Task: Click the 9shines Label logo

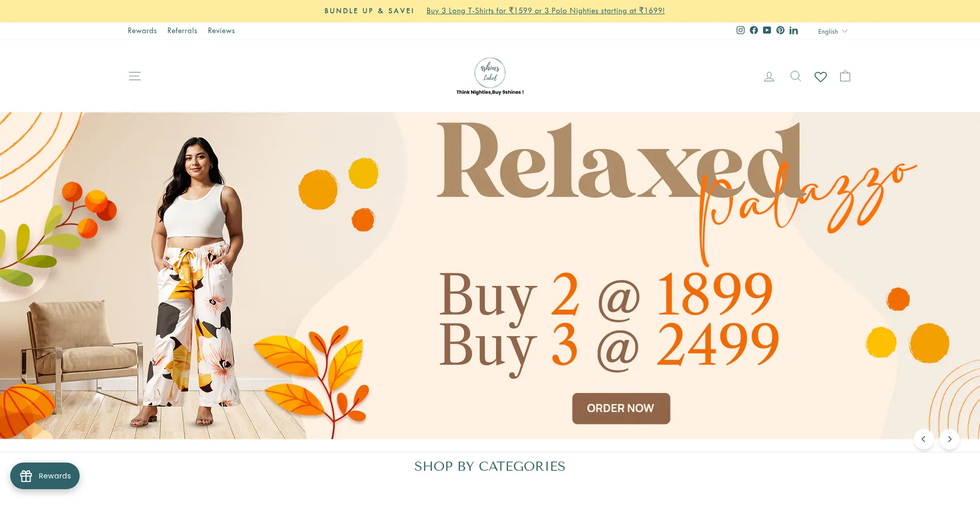Action: [490, 77]
